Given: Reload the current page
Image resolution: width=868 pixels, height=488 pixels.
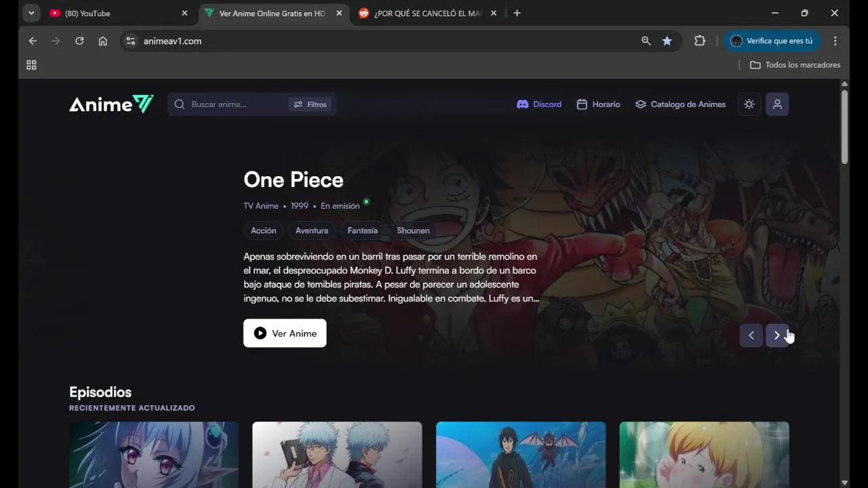Looking at the screenshot, I should tap(79, 41).
